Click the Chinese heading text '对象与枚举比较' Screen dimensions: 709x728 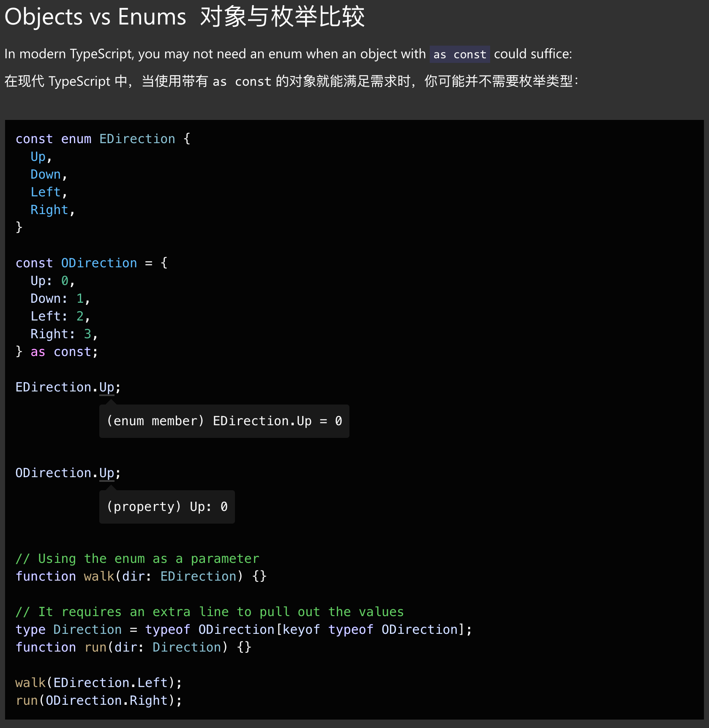click(x=282, y=17)
